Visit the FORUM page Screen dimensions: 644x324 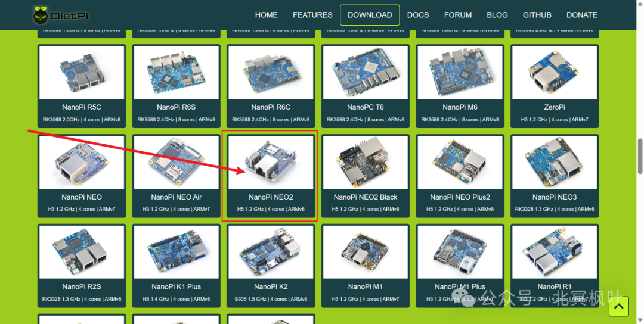point(458,15)
